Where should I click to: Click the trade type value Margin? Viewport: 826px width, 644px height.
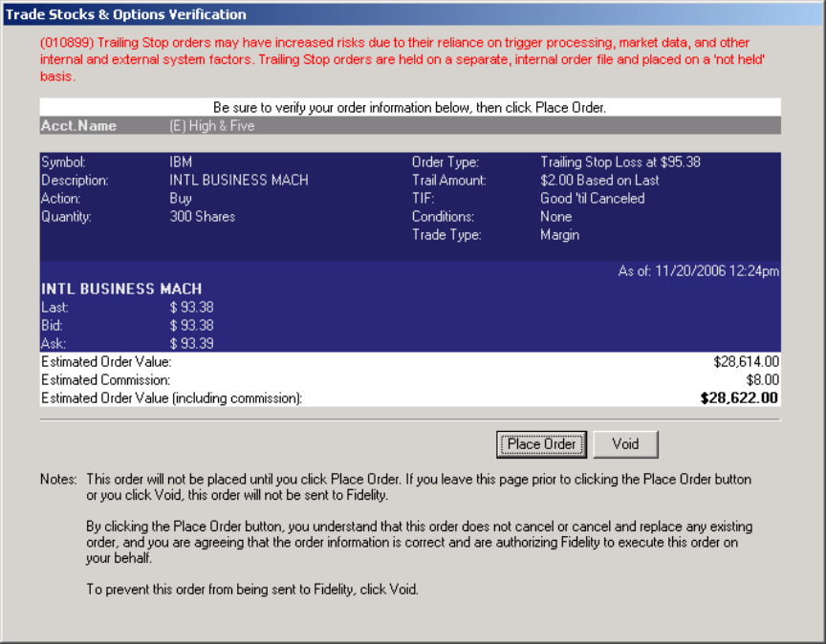coord(559,235)
